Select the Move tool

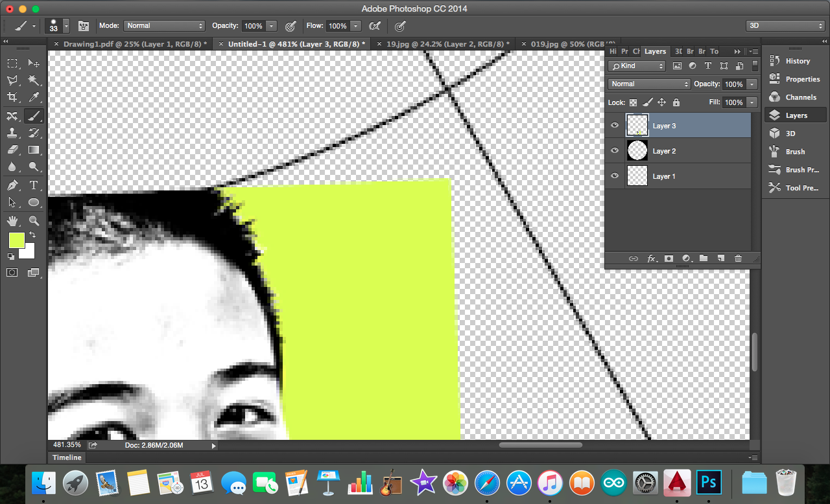pyautogui.click(x=34, y=63)
